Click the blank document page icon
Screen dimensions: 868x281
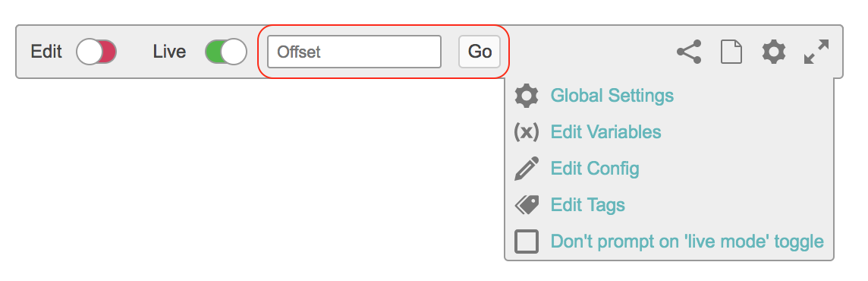tap(731, 52)
